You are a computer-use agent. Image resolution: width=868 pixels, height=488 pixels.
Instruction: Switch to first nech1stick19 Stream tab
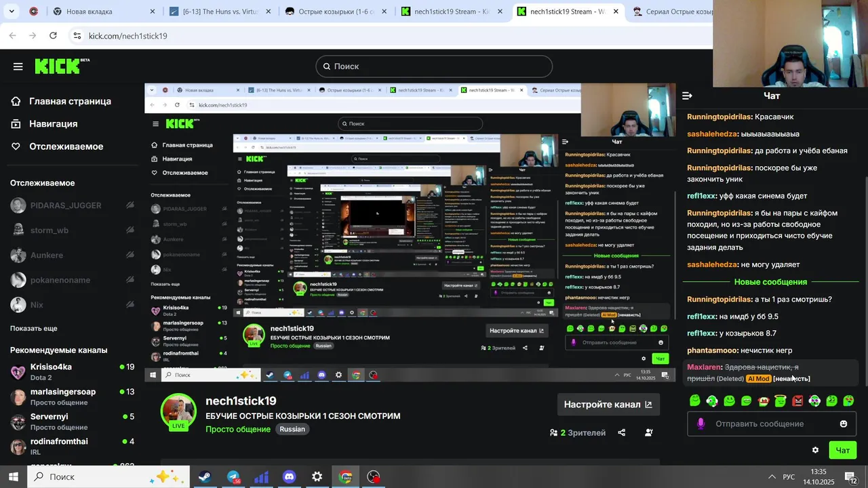[x=452, y=12]
